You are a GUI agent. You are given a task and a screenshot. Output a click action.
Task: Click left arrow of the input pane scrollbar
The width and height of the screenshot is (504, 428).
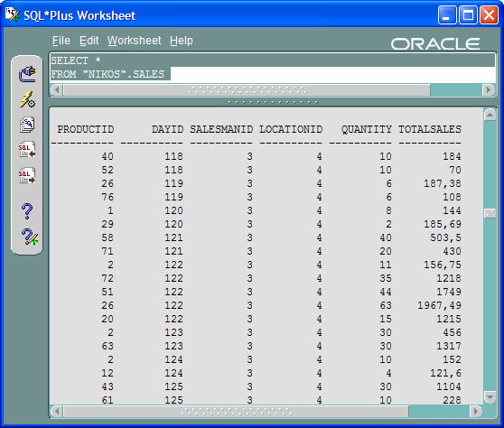click(57, 90)
